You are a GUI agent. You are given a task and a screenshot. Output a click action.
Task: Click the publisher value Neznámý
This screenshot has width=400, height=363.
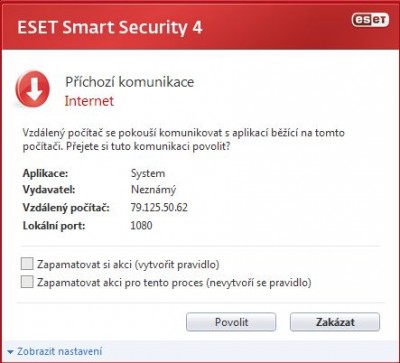coord(153,190)
